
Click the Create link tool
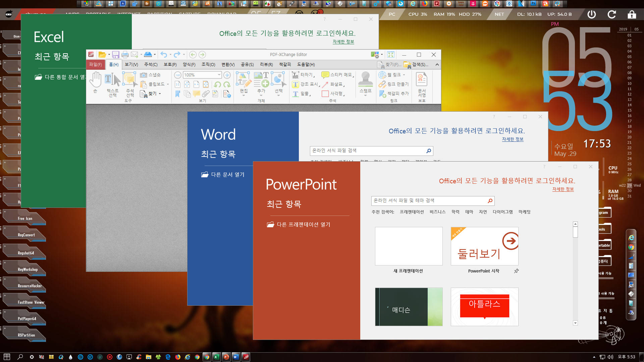coord(394,84)
